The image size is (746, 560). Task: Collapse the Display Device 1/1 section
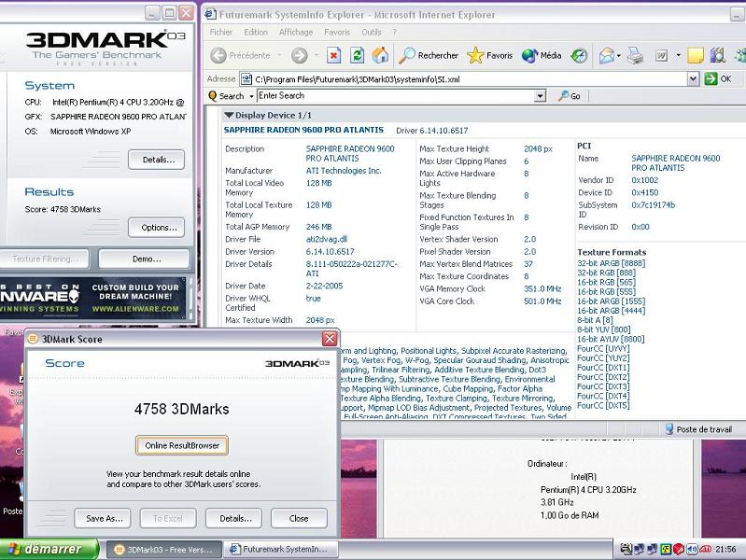point(229,115)
